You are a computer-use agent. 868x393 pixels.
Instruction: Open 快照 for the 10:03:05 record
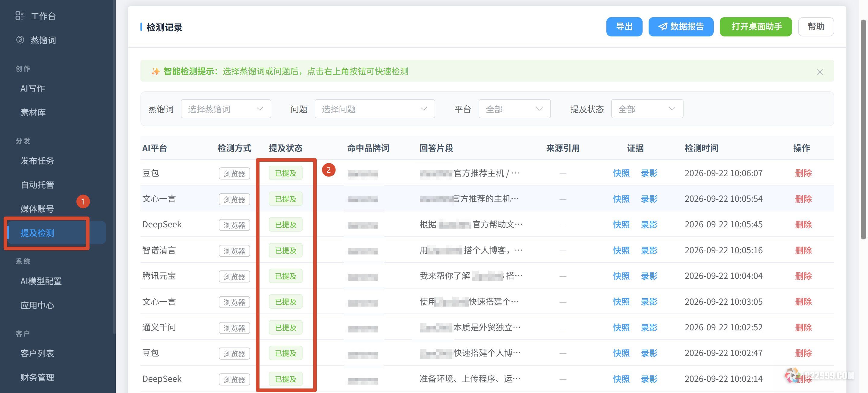point(621,301)
